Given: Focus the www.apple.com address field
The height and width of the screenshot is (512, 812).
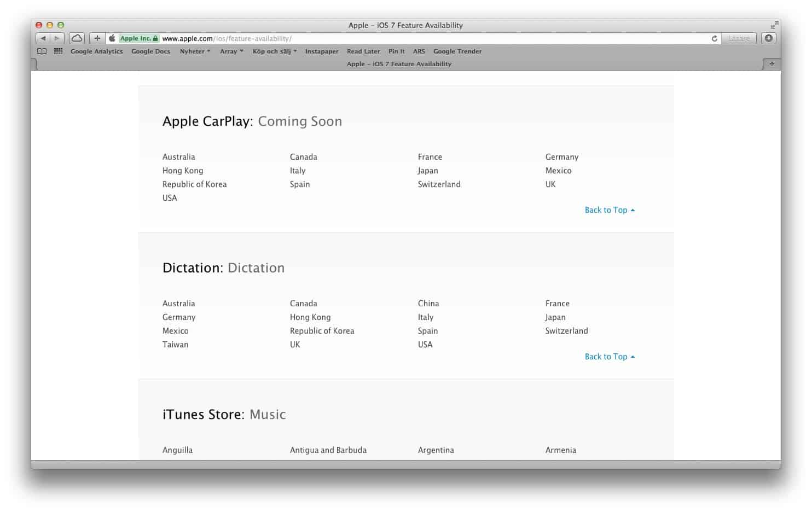Looking at the screenshot, I should 413,38.
